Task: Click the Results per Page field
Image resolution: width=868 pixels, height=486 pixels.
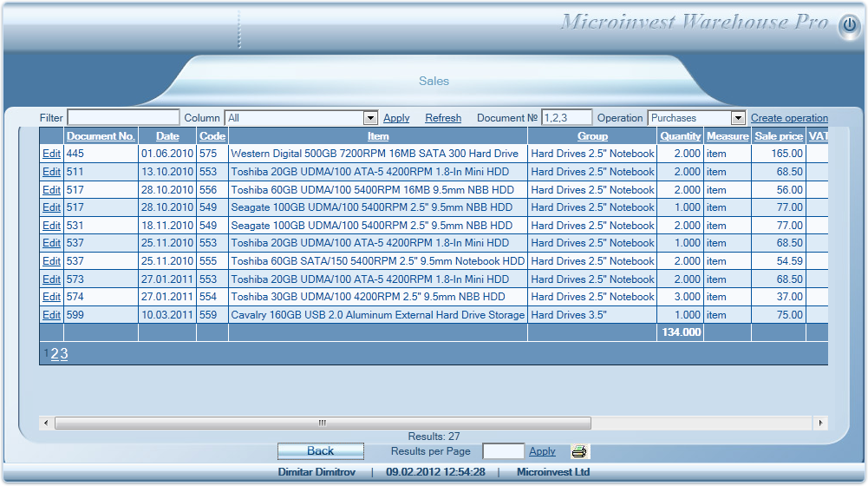Action: point(503,451)
